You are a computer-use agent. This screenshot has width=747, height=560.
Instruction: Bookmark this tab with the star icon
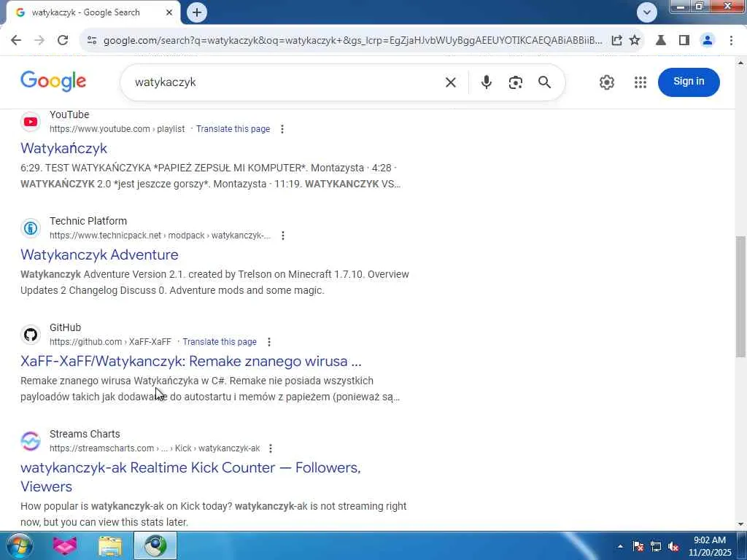tap(635, 41)
